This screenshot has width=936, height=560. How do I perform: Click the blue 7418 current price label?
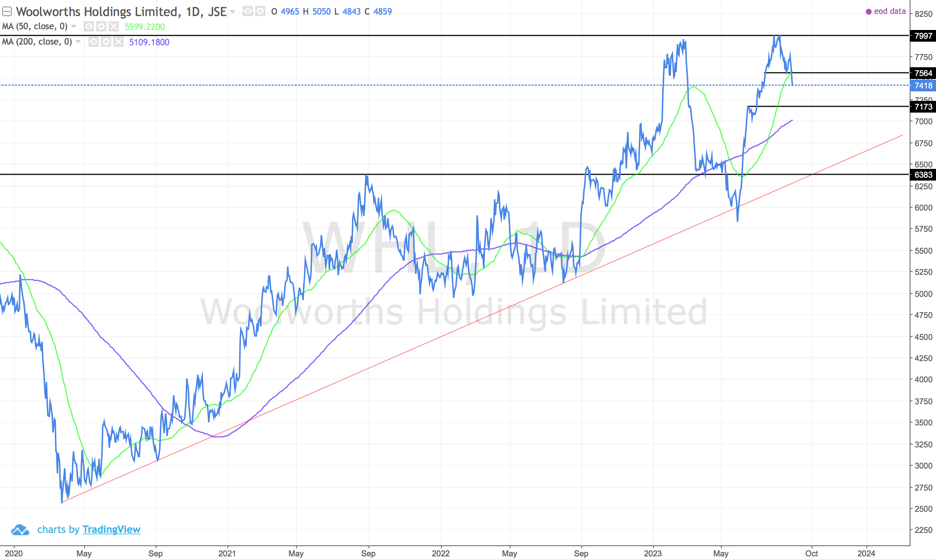point(923,85)
